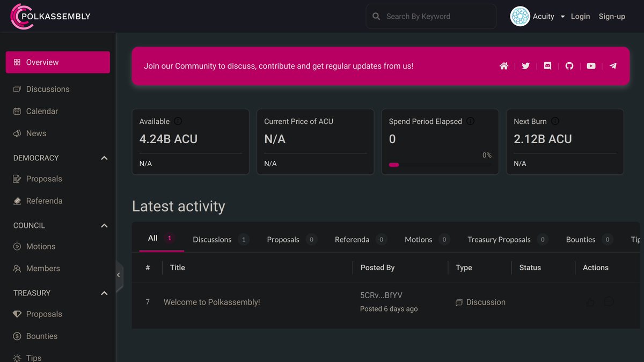Click the Bounties dollar icon
Viewport: 644px width, 362px height.
(17, 336)
